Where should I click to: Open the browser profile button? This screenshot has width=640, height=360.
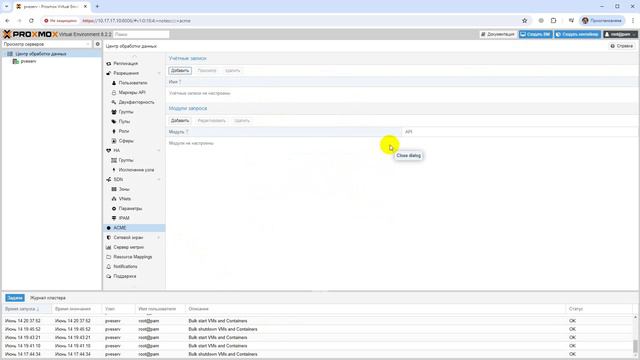tap(602, 20)
